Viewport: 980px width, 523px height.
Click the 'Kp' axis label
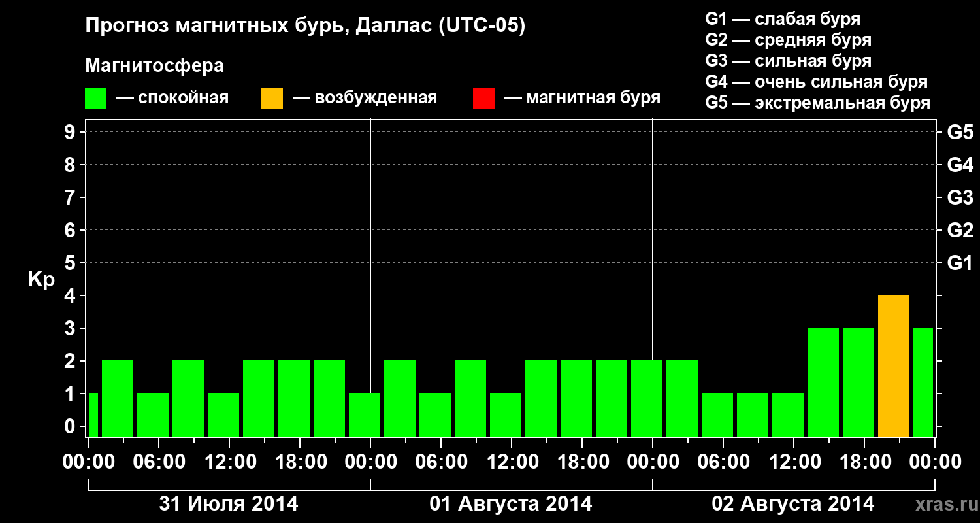(x=41, y=280)
